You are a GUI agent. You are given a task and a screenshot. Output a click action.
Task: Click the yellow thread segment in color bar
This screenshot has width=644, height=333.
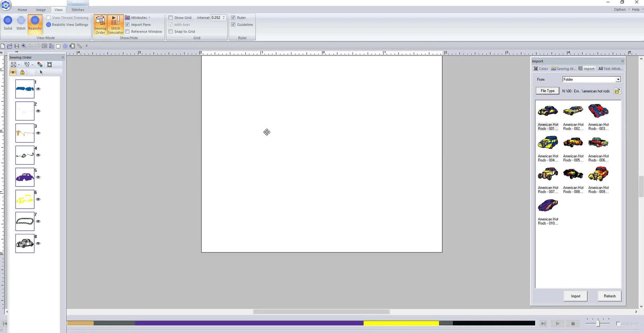tap(401, 323)
